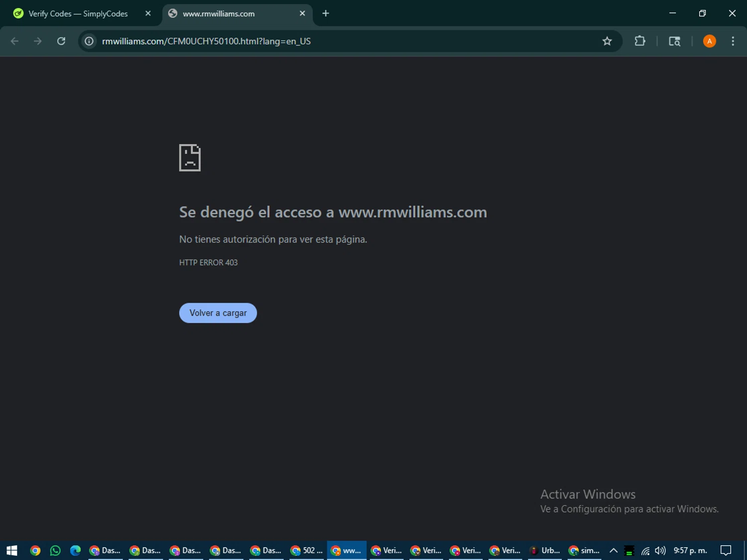
Task: Open pinned Google Chrome on taskbar
Action: tap(35, 550)
